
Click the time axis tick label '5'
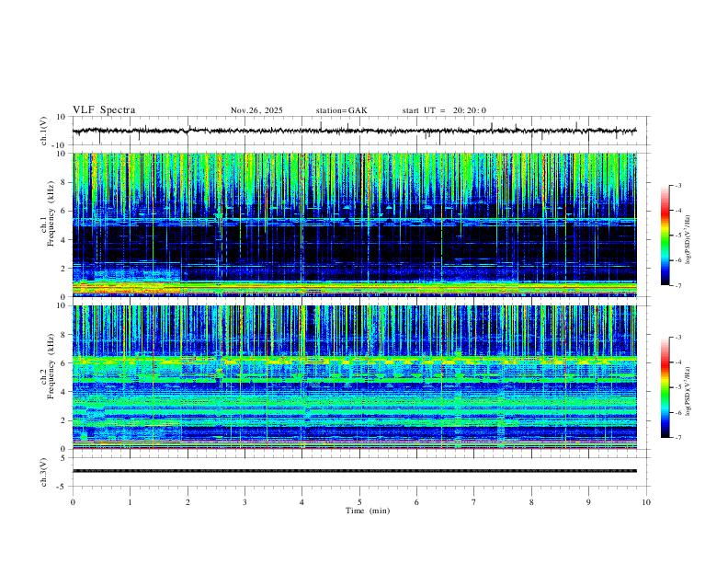(359, 502)
